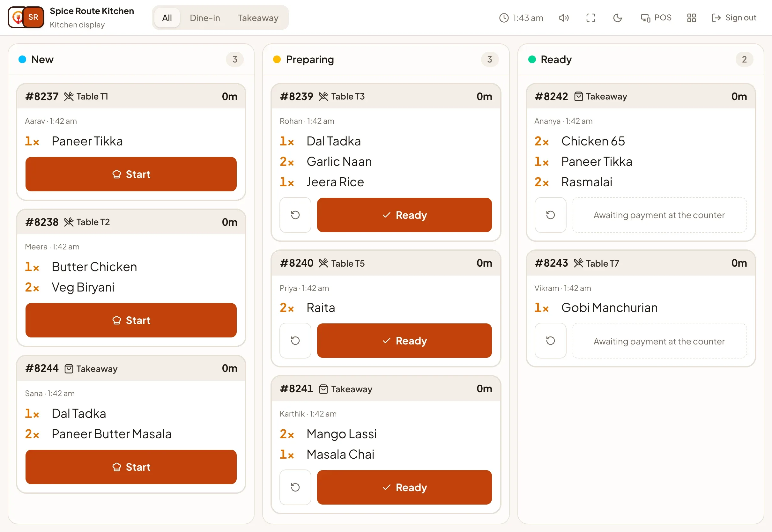Image resolution: width=772 pixels, height=532 pixels.
Task: Revert order #8241 with the undo icon
Action: (x=295, y=487)
